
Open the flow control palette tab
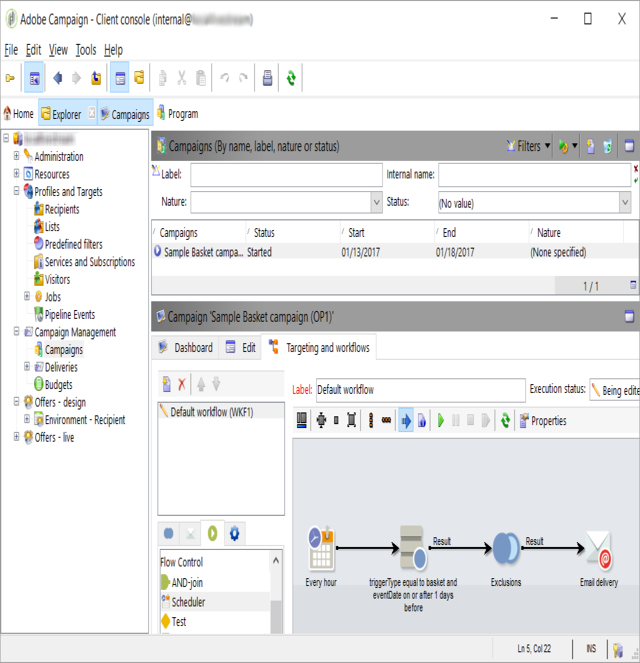tap(212, 534)
